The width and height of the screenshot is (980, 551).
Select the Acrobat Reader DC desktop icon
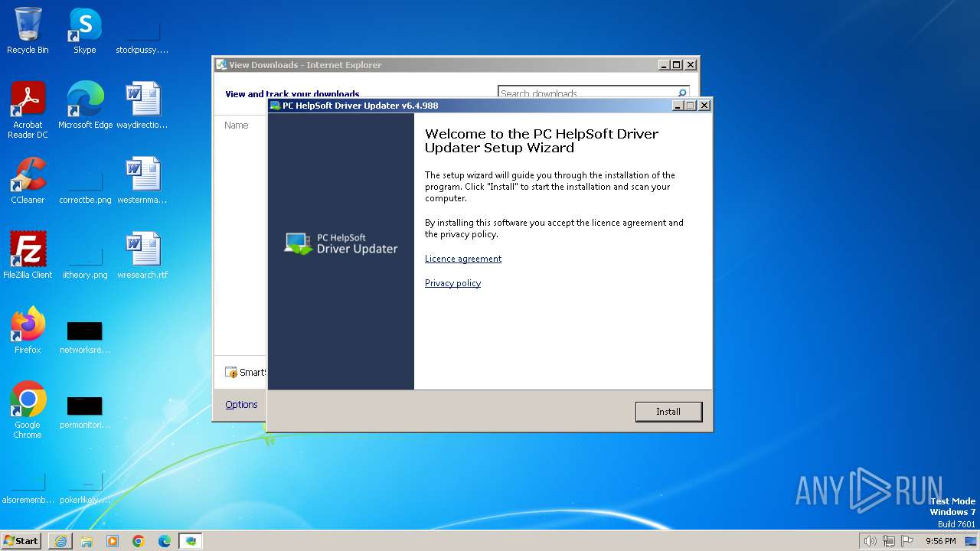[x=28, y=110]
